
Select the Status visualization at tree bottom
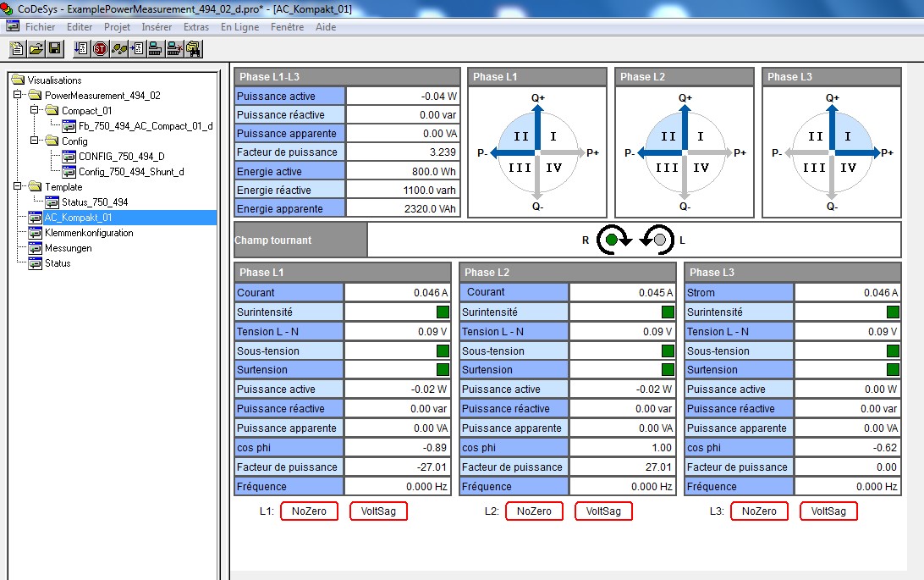click(58, 263)
